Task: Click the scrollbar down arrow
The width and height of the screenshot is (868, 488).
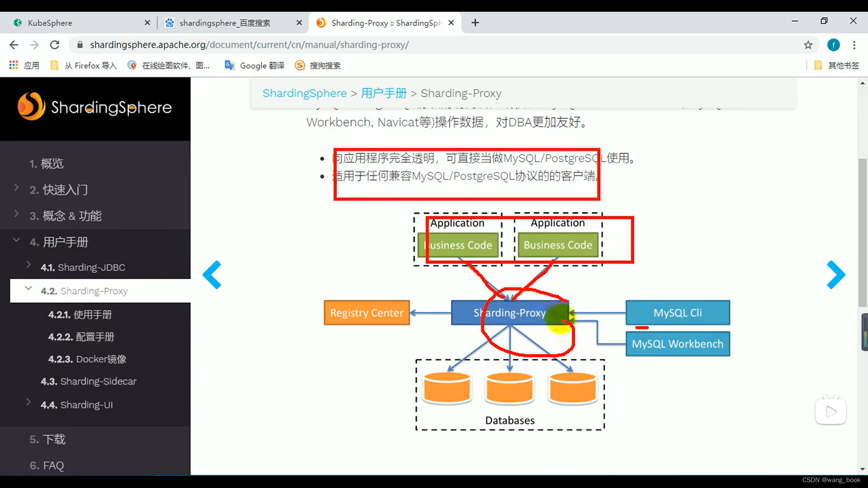Action: pos(863,469)
